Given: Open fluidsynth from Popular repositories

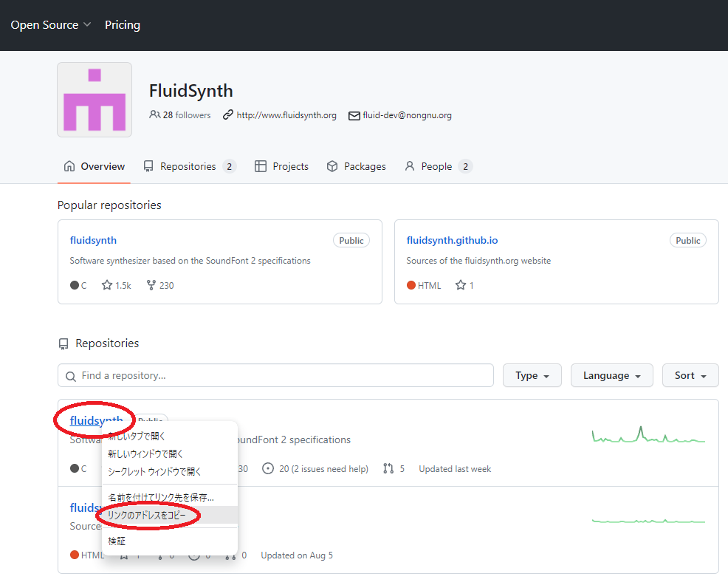Looking at the screenshot, I should tap(93, 240).
